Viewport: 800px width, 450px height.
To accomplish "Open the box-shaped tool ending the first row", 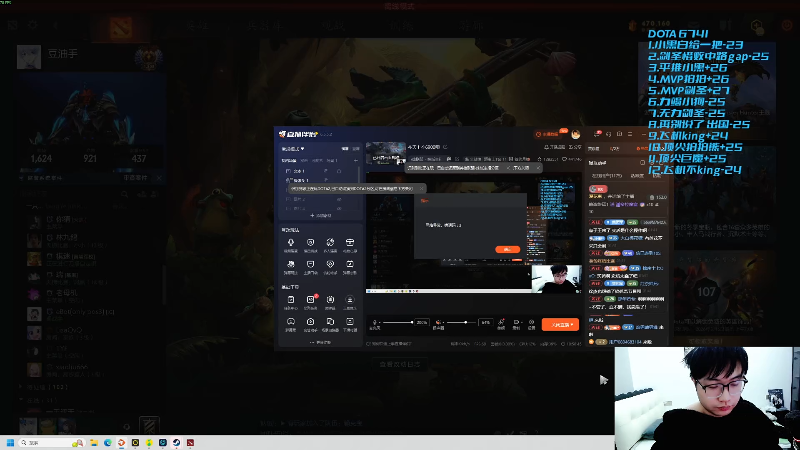I will click(x=349, y=243).
